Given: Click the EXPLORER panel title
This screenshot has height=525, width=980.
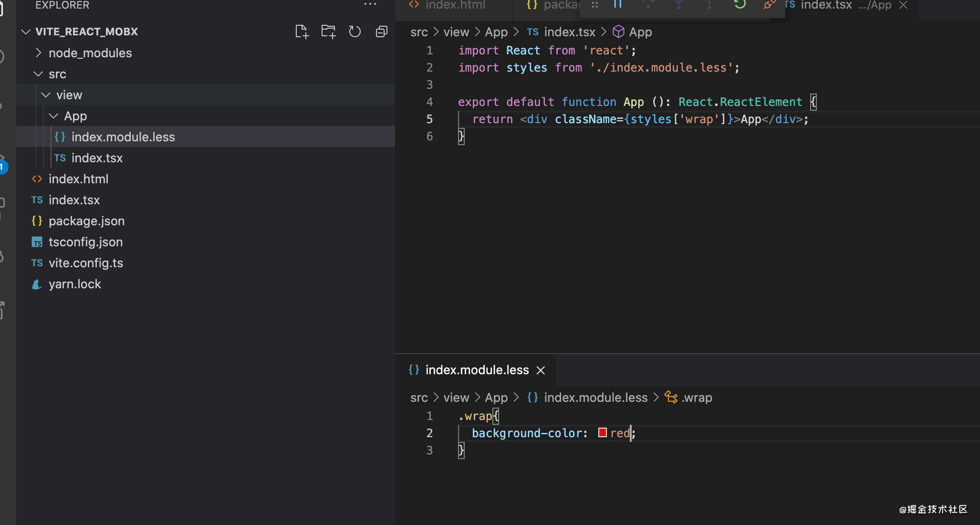Looking at the screenshot, I should point(62,5).
